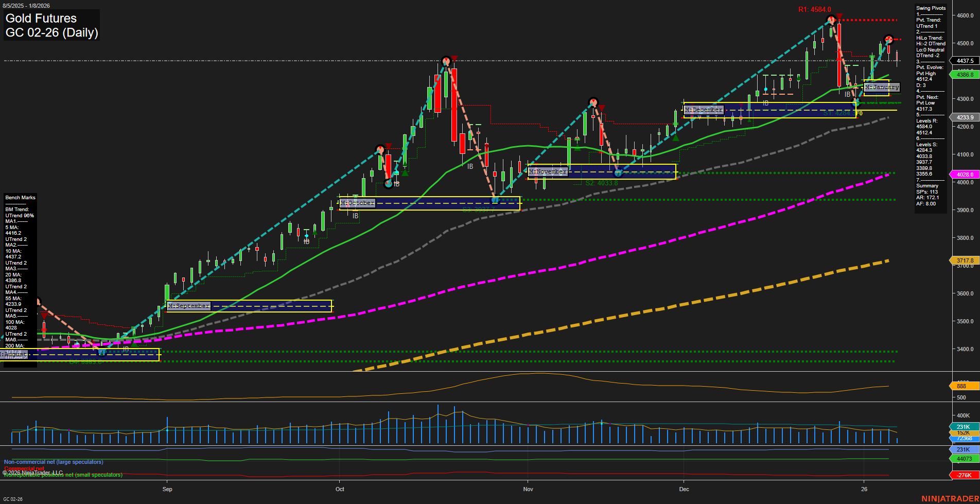Click the M:November month marker box

pyautogui.click(x=548, y=171)
